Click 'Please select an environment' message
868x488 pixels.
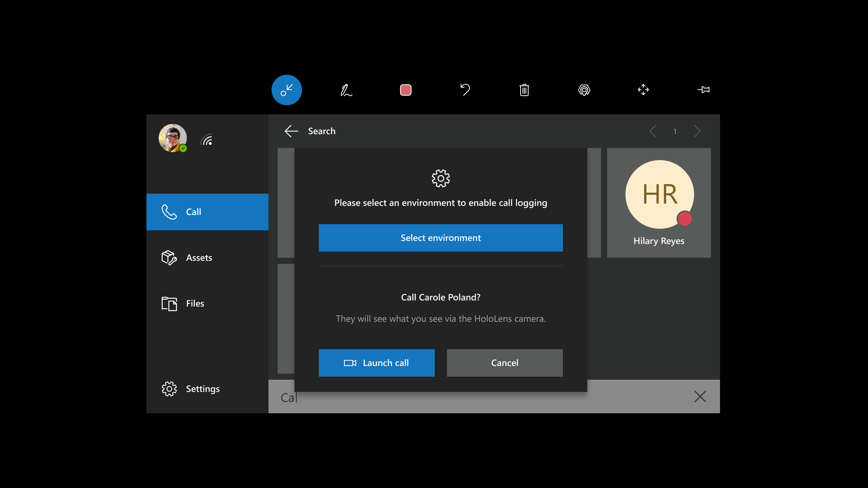click(x=441, y=203)
